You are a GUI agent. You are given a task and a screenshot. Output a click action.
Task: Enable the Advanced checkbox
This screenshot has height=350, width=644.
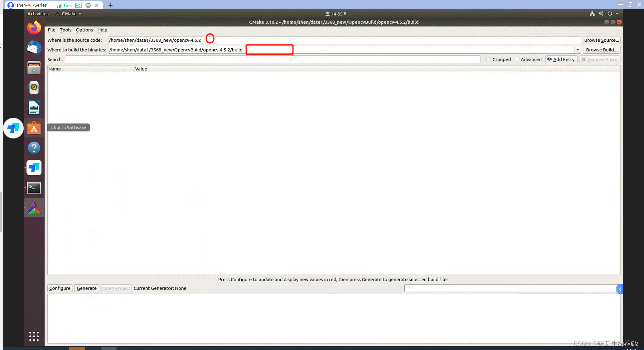point(517,59)
